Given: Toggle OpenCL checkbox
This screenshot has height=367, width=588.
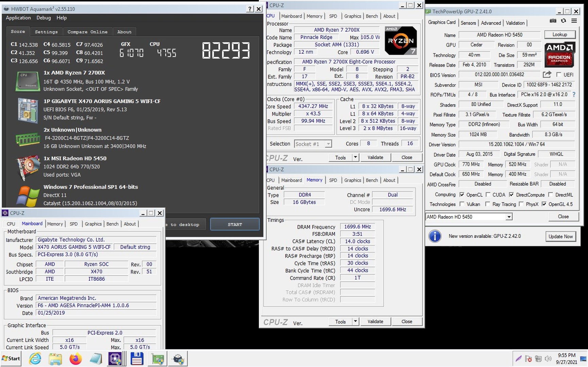Looking at the screenshot, I should click(461, 195).
